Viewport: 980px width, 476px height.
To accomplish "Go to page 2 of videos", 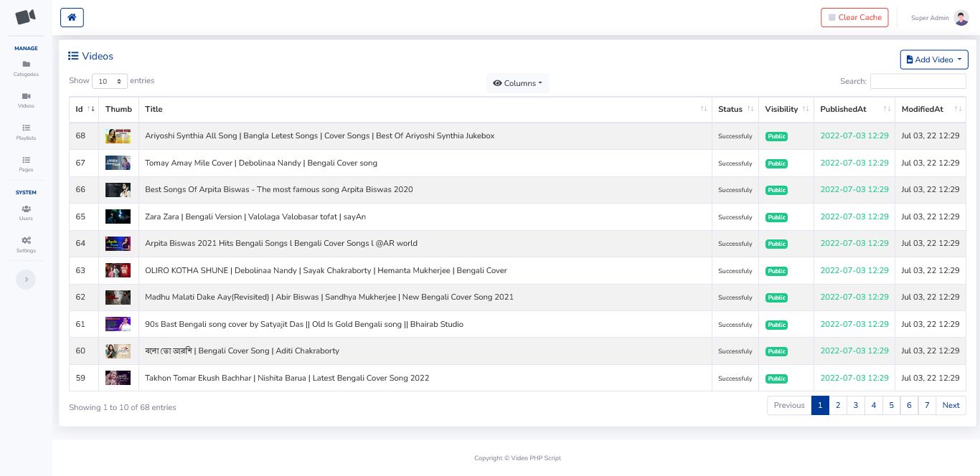I will (837, 406).
